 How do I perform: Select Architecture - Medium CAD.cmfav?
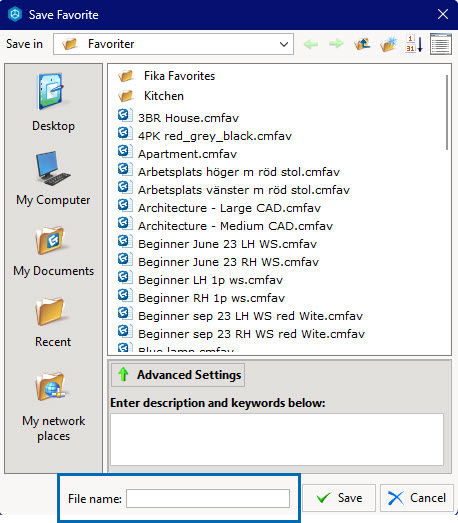click(225, 225)
